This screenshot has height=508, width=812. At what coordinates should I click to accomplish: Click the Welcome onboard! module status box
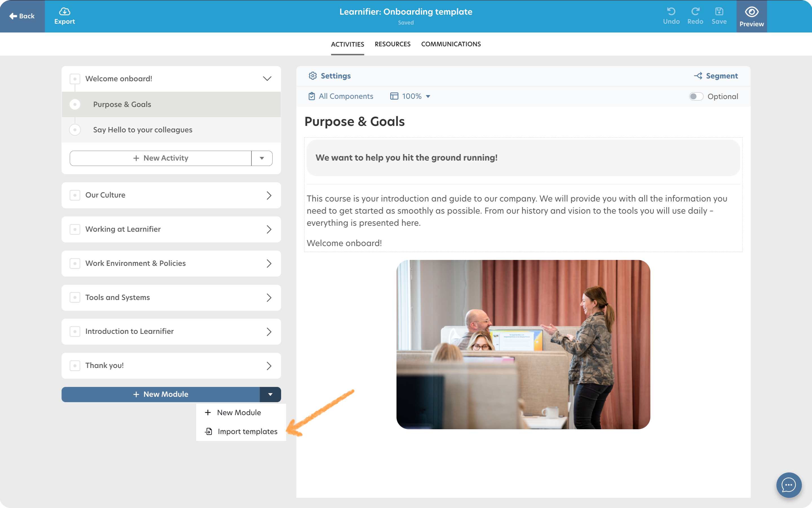click(75, 79)
